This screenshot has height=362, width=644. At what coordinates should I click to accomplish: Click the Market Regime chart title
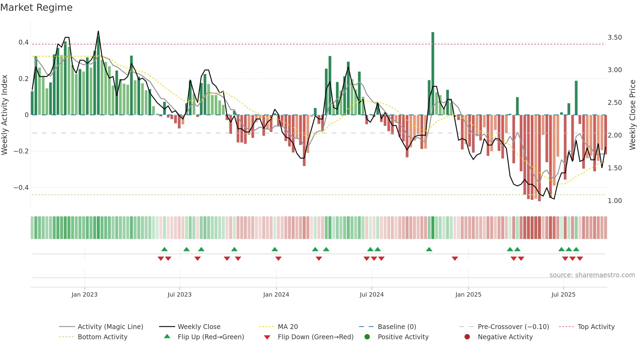pyautogui.click(x=36, y=8)
